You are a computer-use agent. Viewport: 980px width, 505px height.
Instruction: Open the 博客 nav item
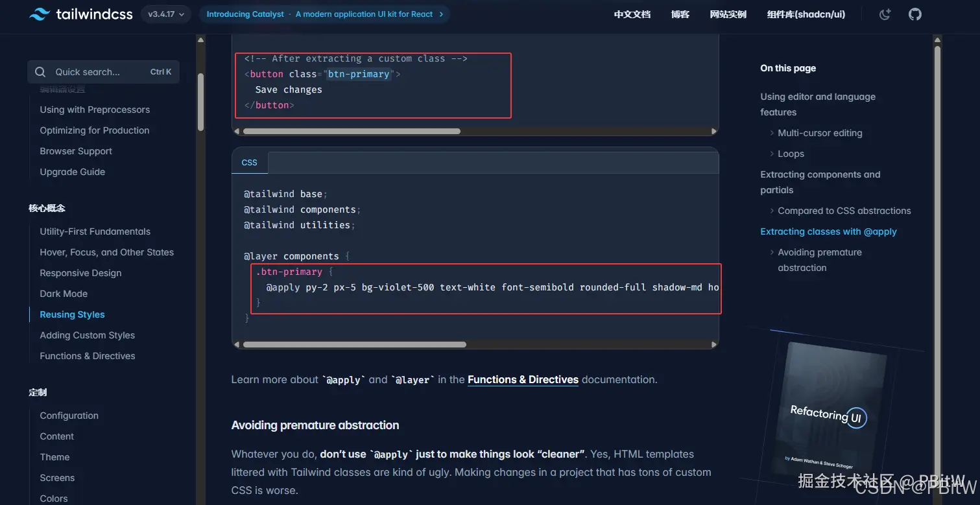680,14
